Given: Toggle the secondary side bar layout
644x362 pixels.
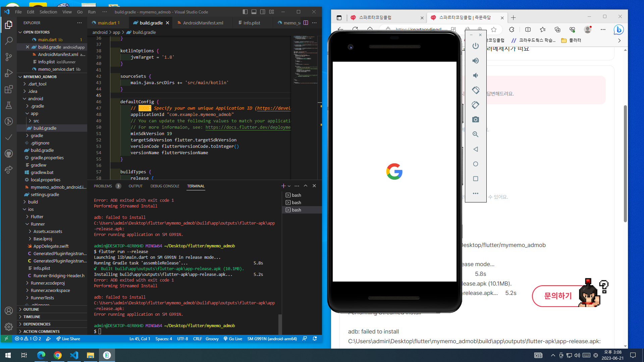Looking at the screenshot, I should tap(263, 12).
